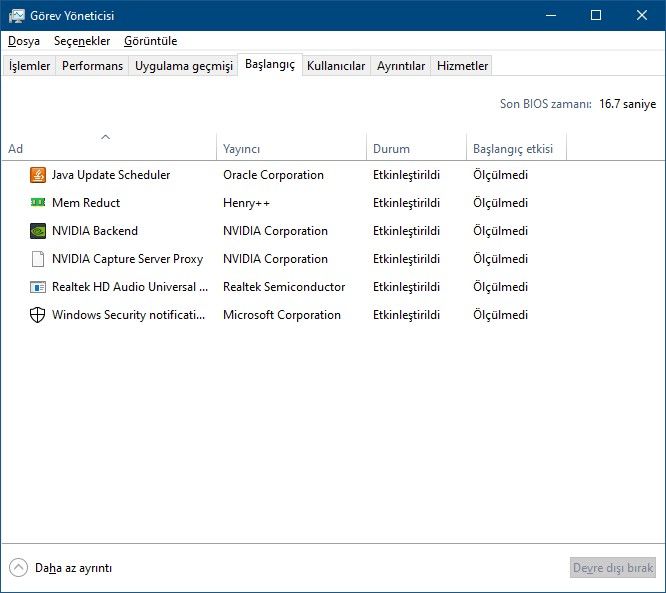Click the Microsoft Corporation publisher cell
This screenshot has height=593, width=666.
(282, 315)
